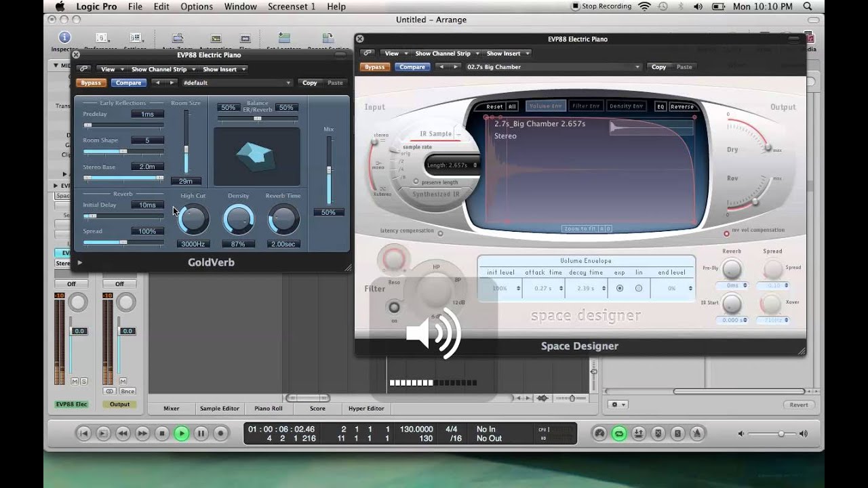Click the Room Size vertical slider
This screenshot has width=868, height=488.
pos(186,141)
